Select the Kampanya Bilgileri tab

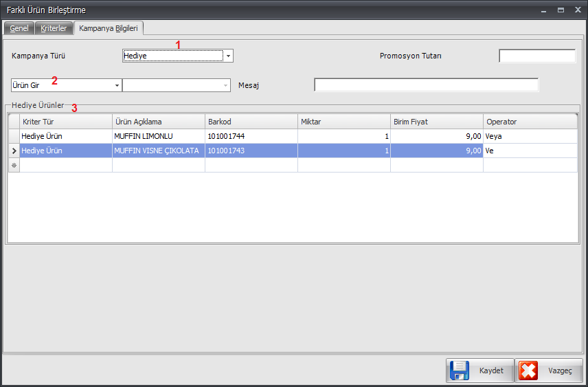click(108, 28)
